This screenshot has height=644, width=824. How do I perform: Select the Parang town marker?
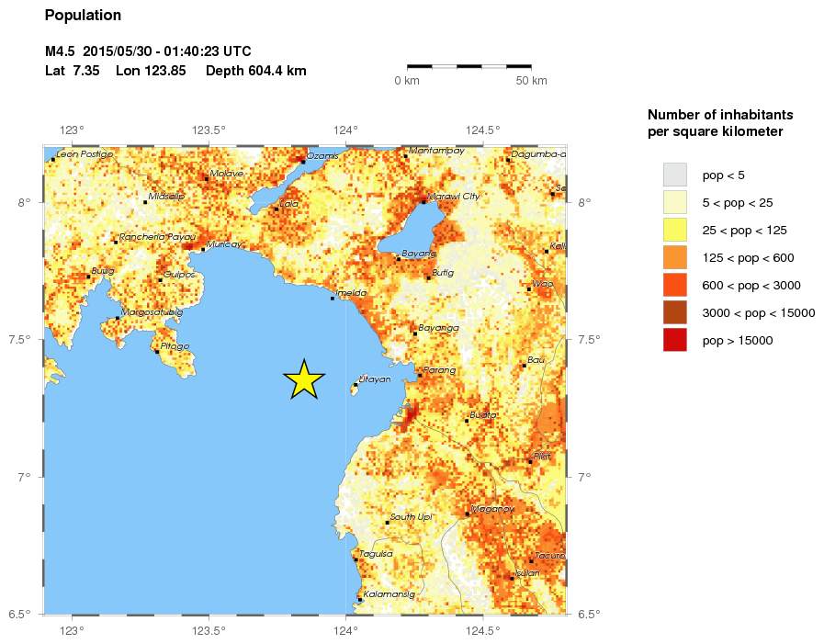(x=420, y=376)
